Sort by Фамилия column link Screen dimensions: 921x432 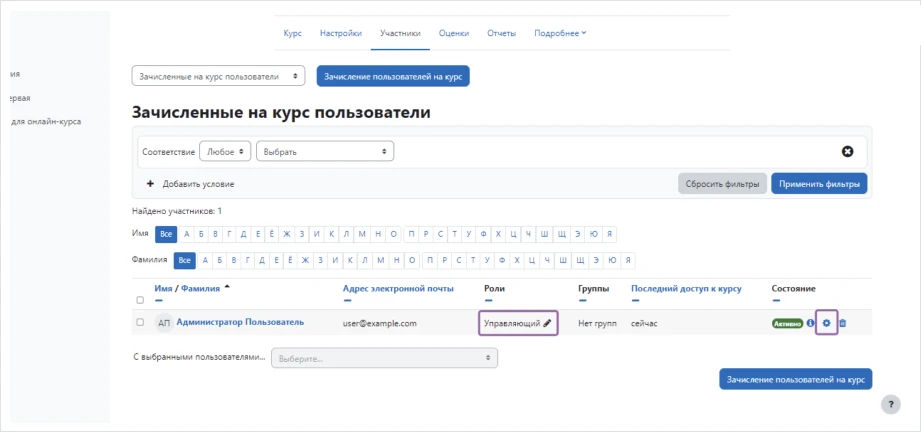pos(200,288)
